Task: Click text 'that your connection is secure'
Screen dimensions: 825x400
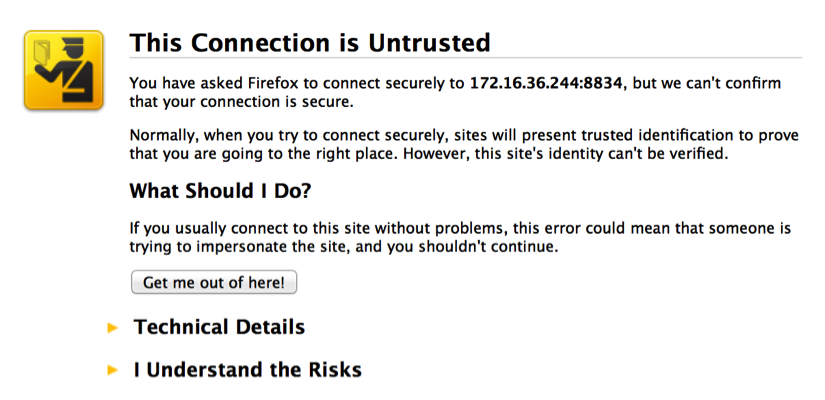Action: (x=241, y=101)
